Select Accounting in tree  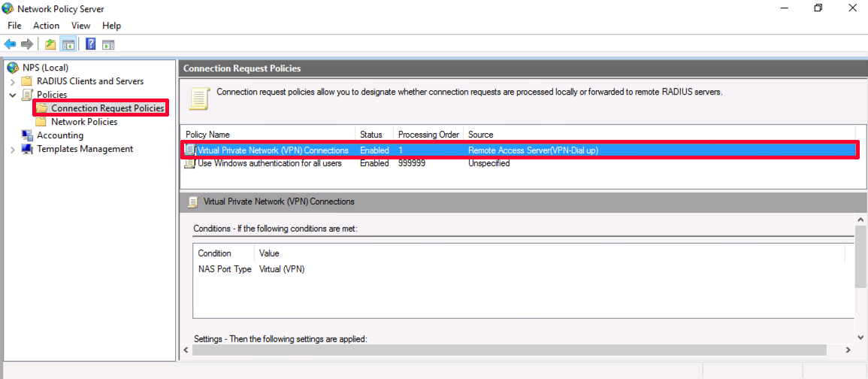click(x=60, y=135)
